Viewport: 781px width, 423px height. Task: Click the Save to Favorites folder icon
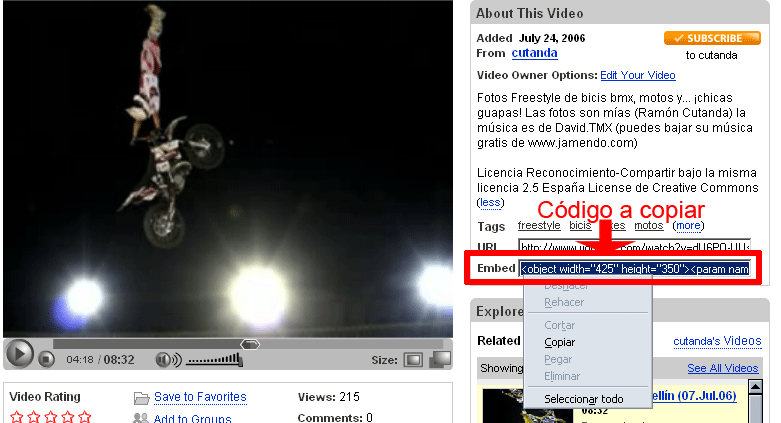[x=141, y=398]
